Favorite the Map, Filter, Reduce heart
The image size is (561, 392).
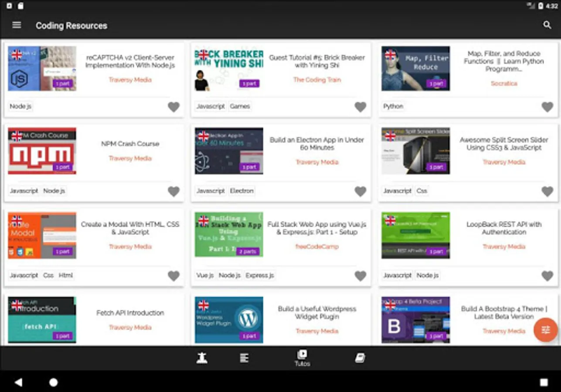click(547, 107)
